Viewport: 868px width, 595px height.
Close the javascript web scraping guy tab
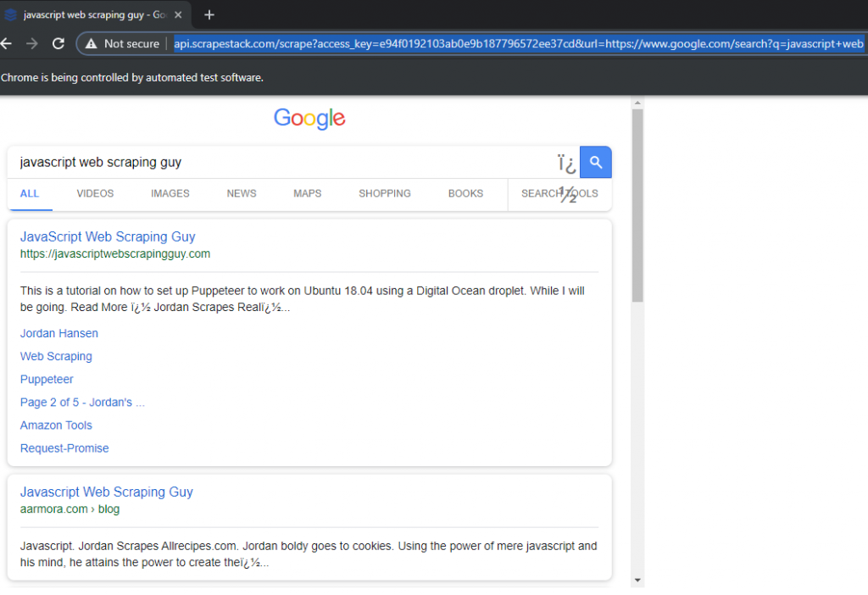tap(178, 15)
